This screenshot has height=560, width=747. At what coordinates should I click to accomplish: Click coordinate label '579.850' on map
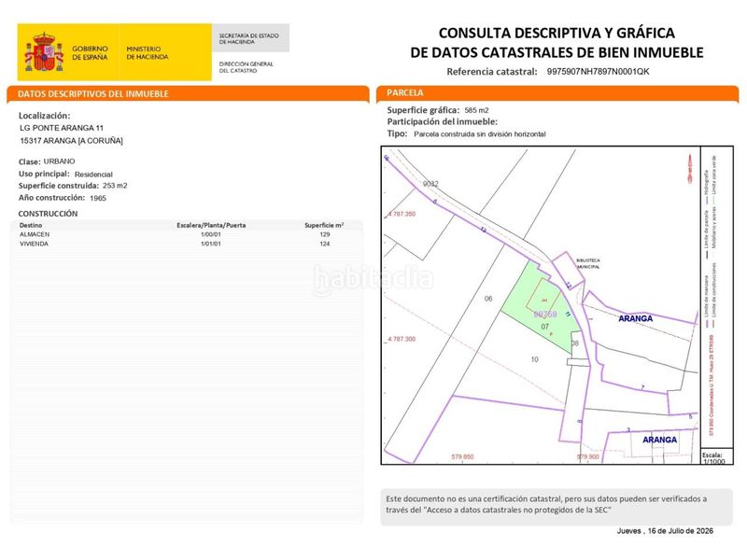pyautogui.click(x=462, y=456)
